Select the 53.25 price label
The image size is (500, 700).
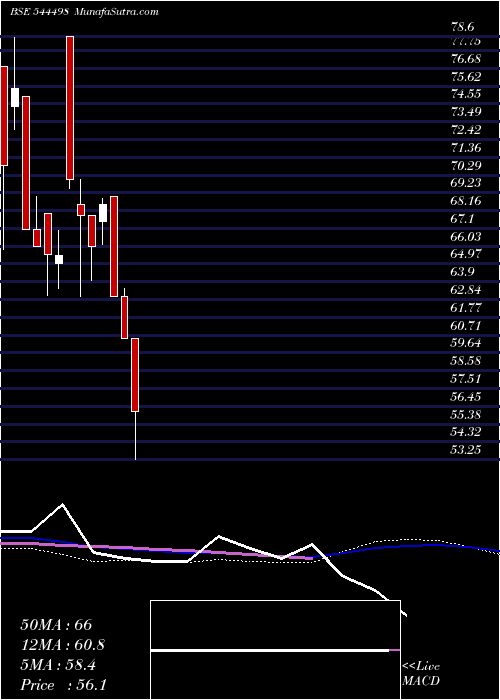[466, 450]
